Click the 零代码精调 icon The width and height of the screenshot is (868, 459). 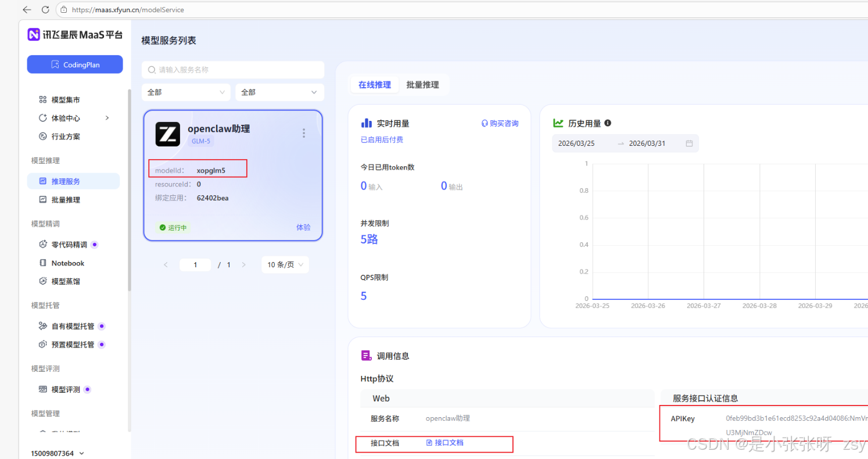42,245
